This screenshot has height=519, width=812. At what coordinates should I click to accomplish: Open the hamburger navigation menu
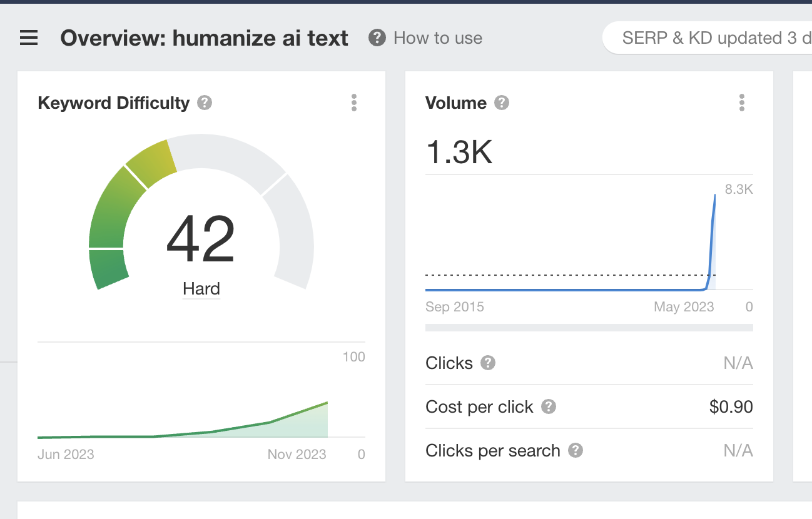(29, 39)
